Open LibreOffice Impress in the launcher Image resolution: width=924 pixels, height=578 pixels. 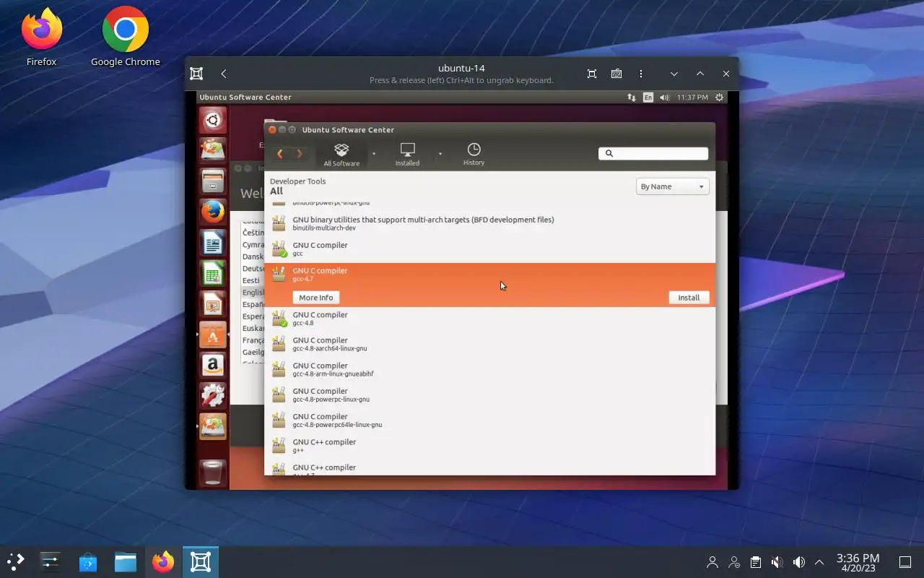[212, 304]
